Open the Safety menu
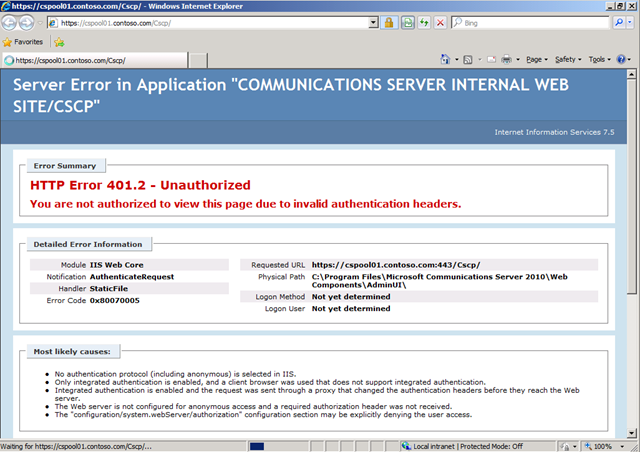640x452 pixels. click(x=567, y=60)
